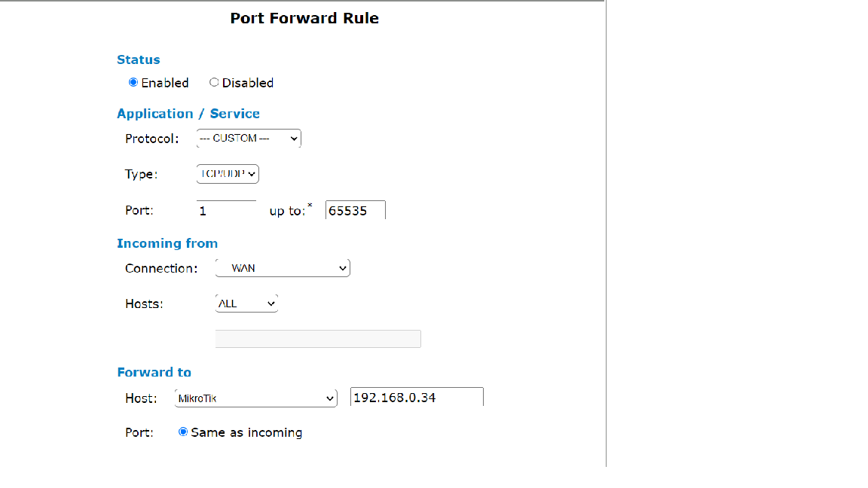Click the Status section heading
Viewport: 868px width, 488px height.
[139, 59]
